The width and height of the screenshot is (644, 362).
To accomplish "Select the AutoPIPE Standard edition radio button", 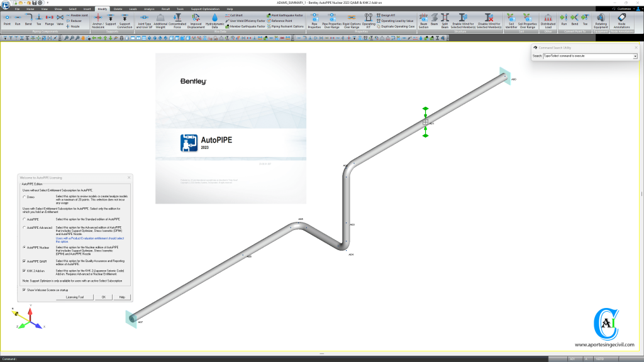I will (25, 219).
